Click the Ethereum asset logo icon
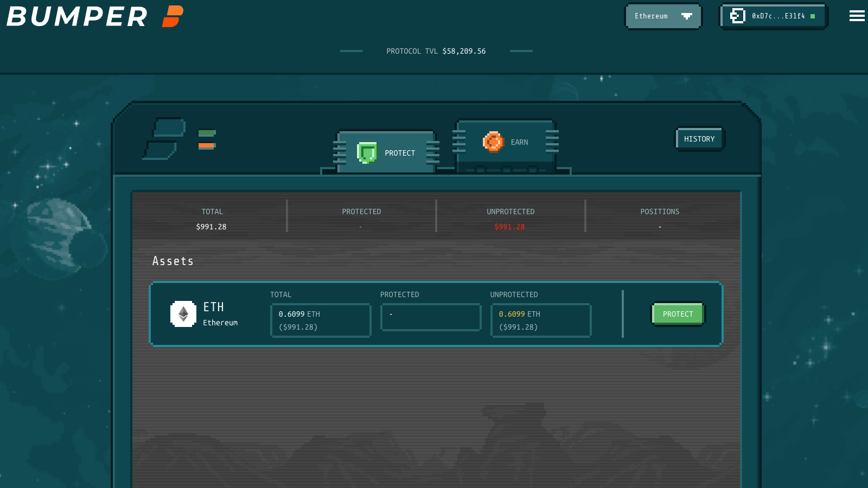 pos(183,314)
